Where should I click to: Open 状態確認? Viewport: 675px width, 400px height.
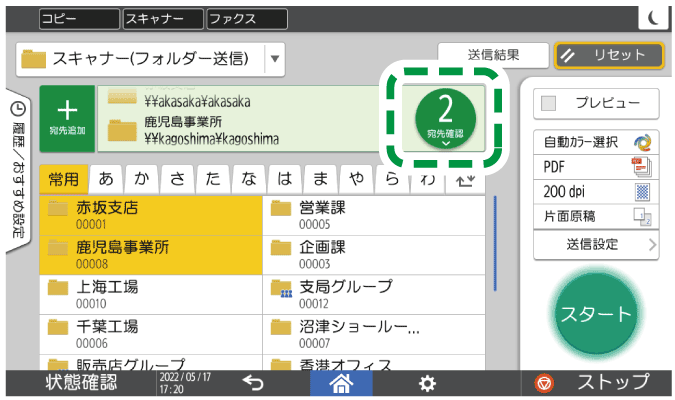81,383
